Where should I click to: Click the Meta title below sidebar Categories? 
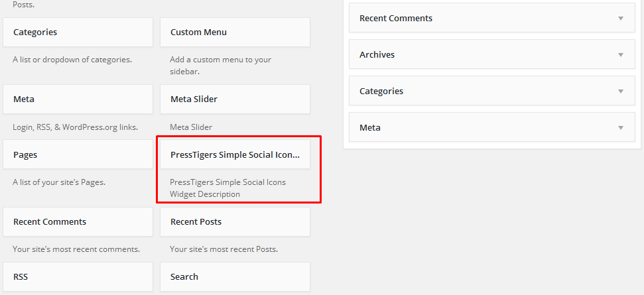[x=369, y=128]
